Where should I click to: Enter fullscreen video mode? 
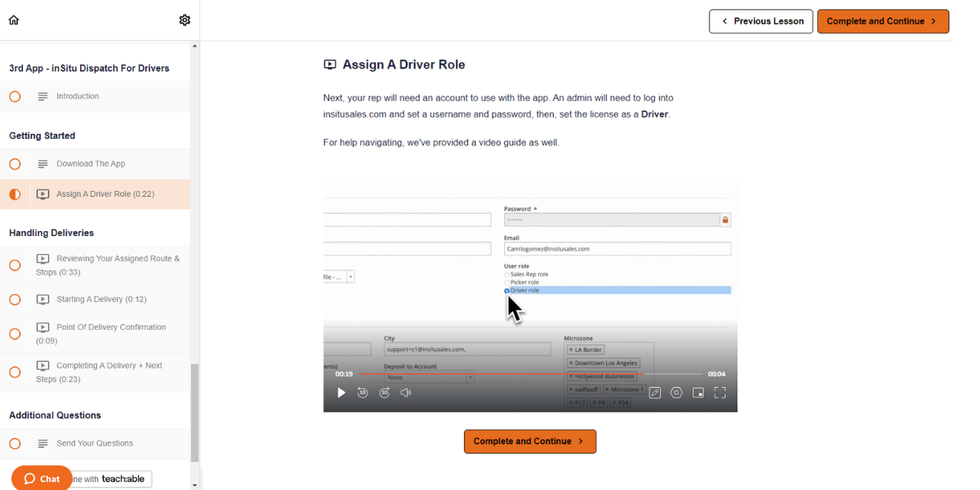tap(719, 393)
